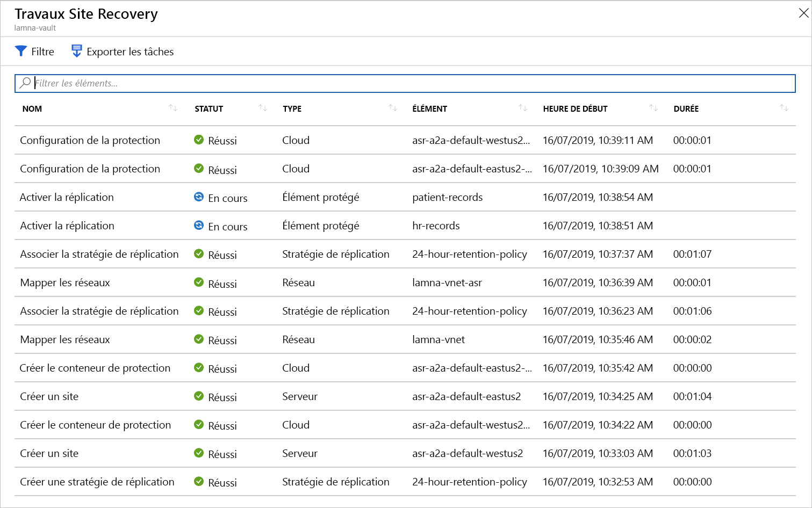This screenshot has width=812, height=508.
Task: Click HEURE DE DÉBUT header text
Action: 575,108
